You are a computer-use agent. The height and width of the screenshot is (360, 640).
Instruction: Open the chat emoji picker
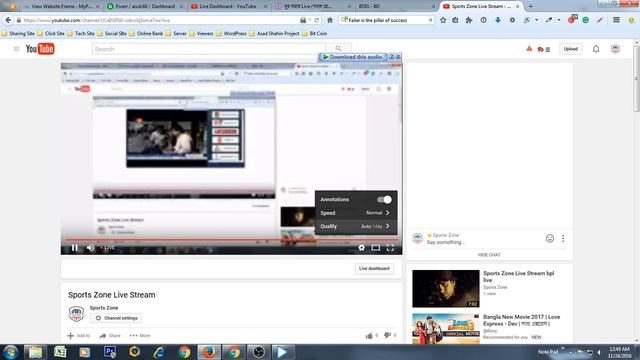(550, 238)
